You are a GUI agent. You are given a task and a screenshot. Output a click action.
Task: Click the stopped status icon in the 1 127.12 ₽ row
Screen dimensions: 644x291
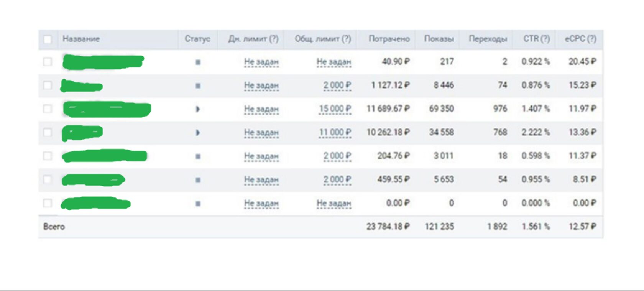coord(198,86)
